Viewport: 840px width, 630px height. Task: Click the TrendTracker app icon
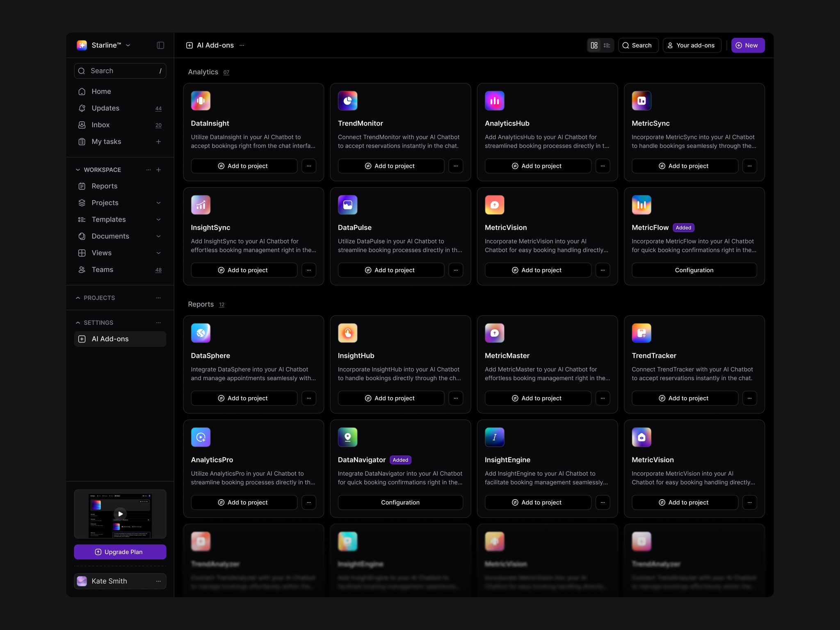click(x=641, y=333)
